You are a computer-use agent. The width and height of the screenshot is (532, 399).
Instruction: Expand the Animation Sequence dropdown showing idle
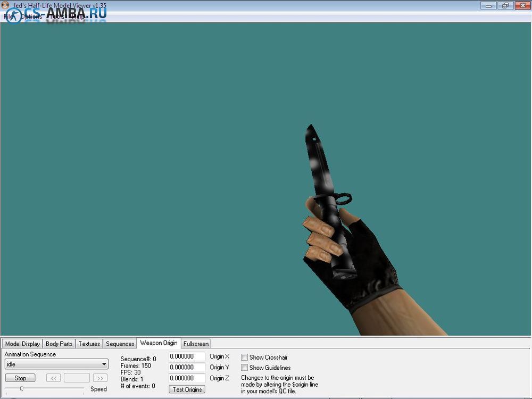pos(57,364)
